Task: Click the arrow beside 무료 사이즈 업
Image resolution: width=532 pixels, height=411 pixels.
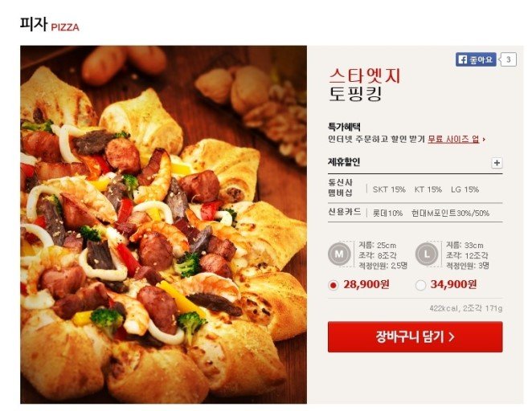Action: [484, 139]
